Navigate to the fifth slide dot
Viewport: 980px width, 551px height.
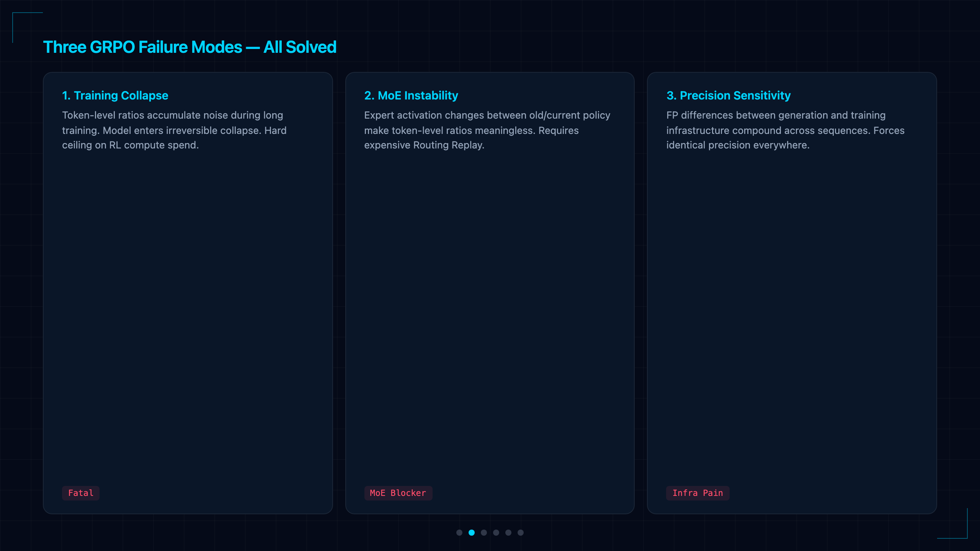point(508,533)
